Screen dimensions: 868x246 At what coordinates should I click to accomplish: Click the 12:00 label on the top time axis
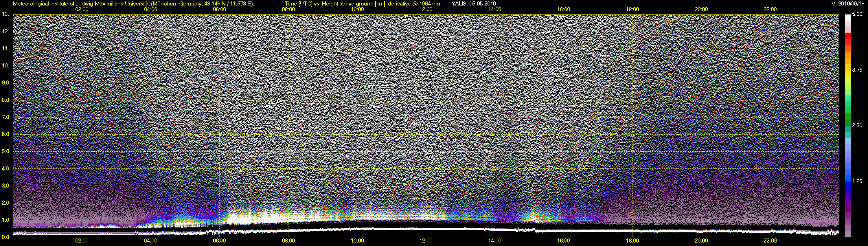click(x=426, y=10)
